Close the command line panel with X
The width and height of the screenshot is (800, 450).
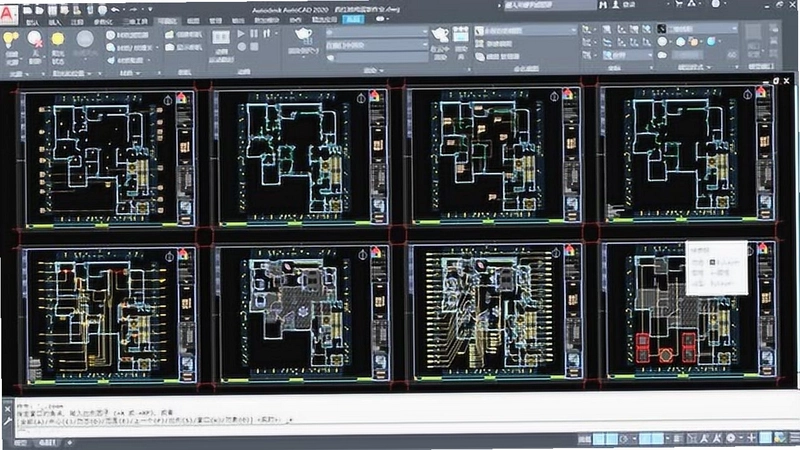(x=7, y=409)
